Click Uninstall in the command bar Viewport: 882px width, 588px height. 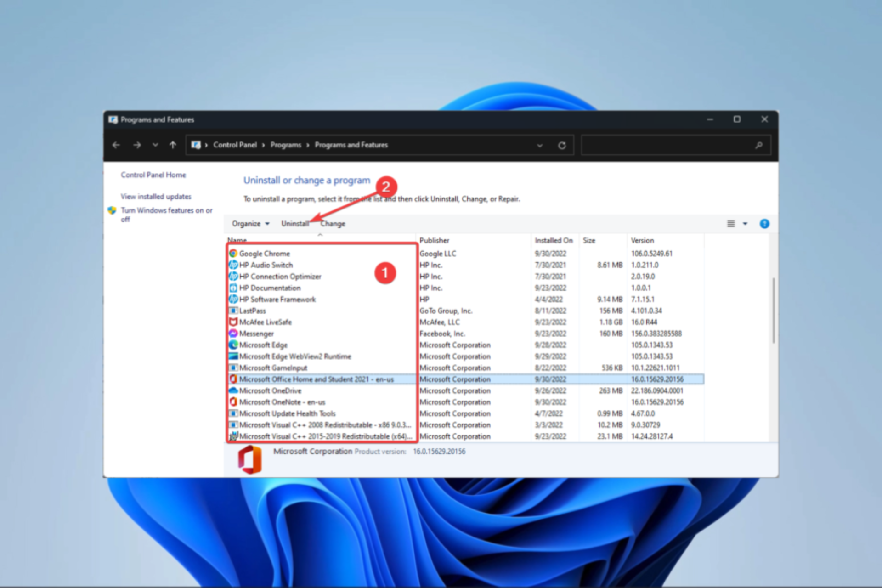coord(295,224)
